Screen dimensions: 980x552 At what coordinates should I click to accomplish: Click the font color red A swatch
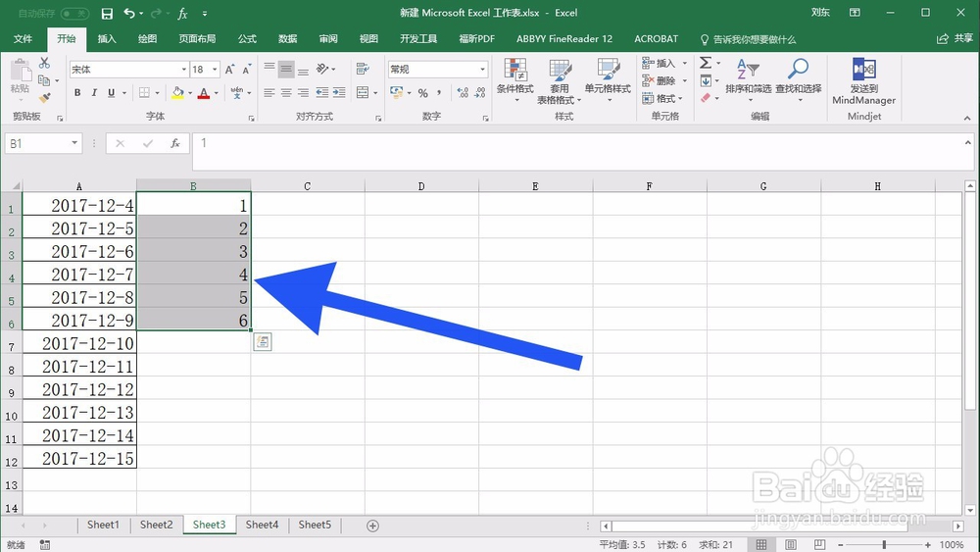click(204, 93)
